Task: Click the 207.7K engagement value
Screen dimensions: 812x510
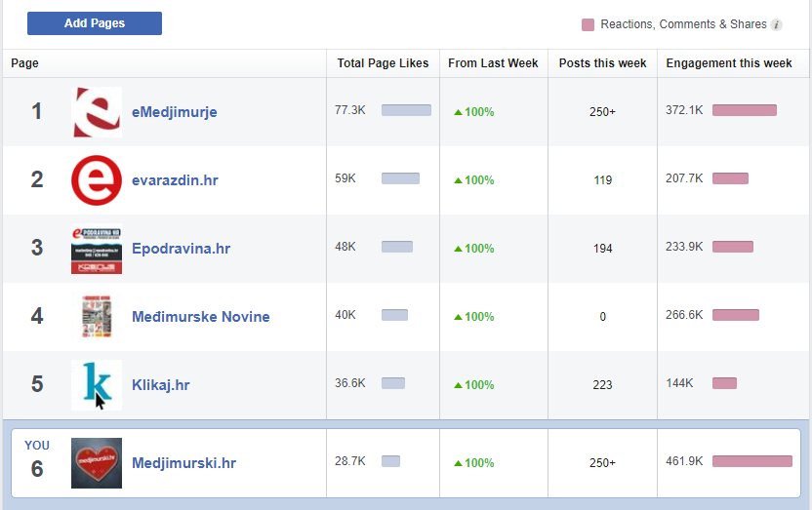Action: [684, 178]
